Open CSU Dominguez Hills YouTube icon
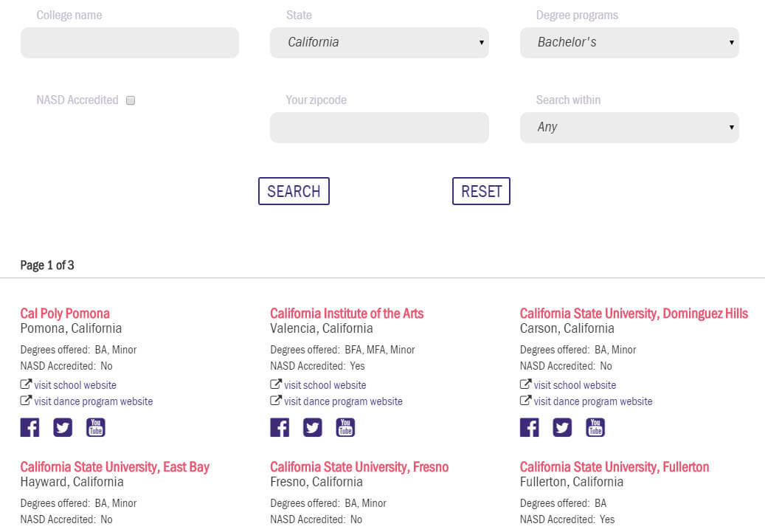This screenshot has width=765, height=532. pos(595,427)
